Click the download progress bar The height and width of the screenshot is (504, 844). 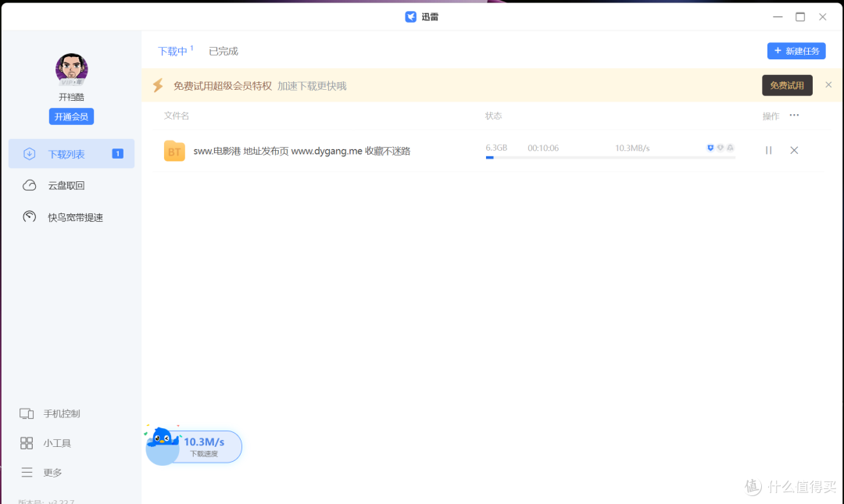tap(610, 157)
